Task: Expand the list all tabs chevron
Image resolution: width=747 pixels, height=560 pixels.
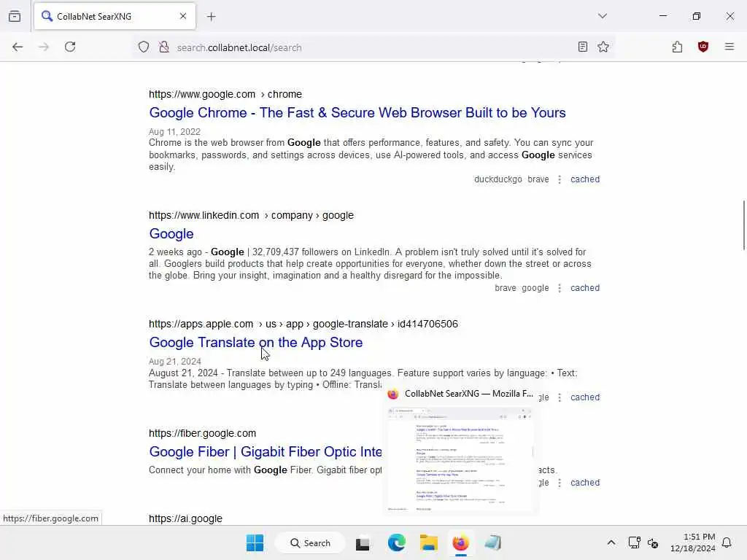Action: pyautogui.click(x=603, y=16)
